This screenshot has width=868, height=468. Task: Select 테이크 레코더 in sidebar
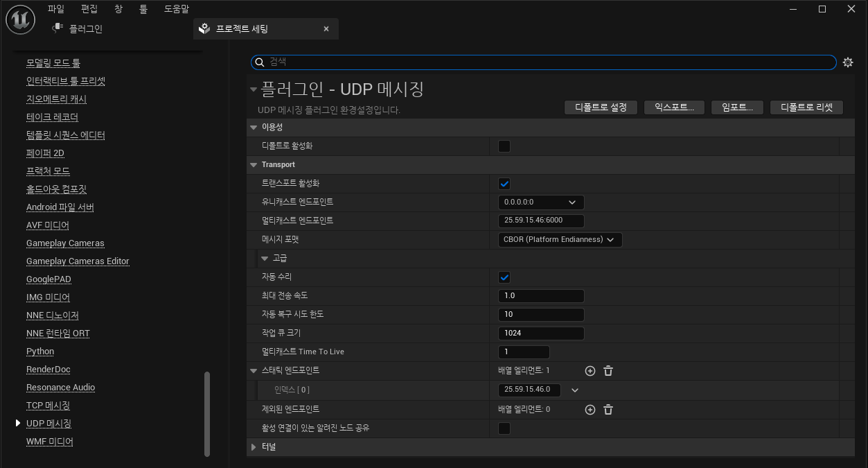(x=52, y=117)
